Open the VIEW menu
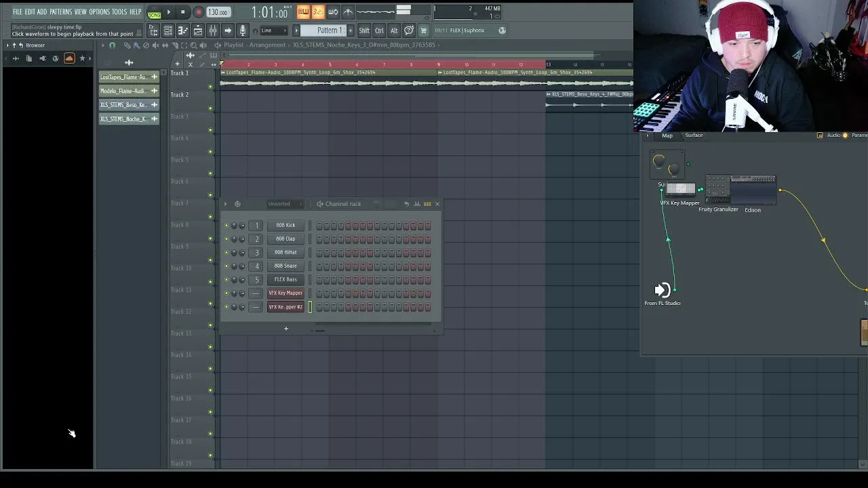 point(80,12)
